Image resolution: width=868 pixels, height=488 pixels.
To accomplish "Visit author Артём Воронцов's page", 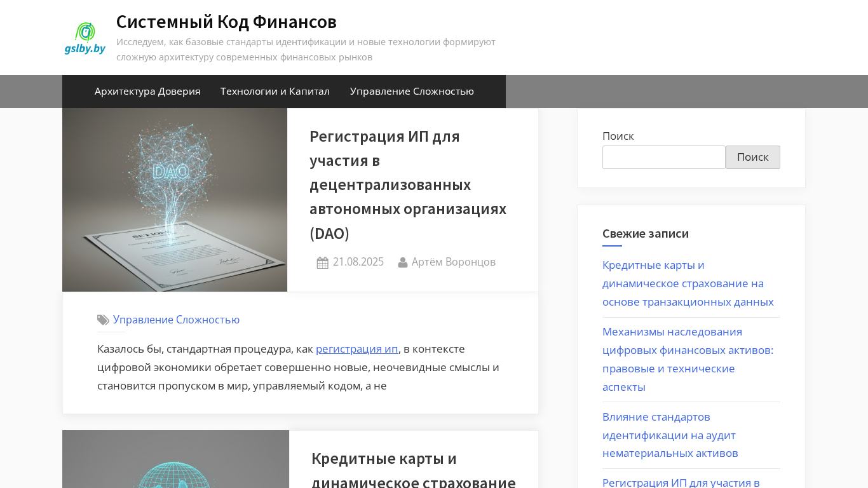I will [454, 262].
